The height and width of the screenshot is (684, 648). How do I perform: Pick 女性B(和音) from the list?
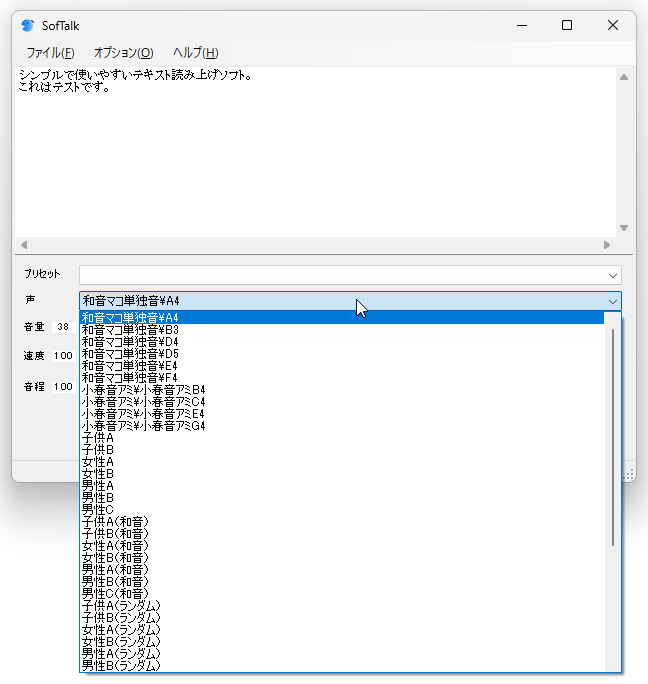pos(342,557)
